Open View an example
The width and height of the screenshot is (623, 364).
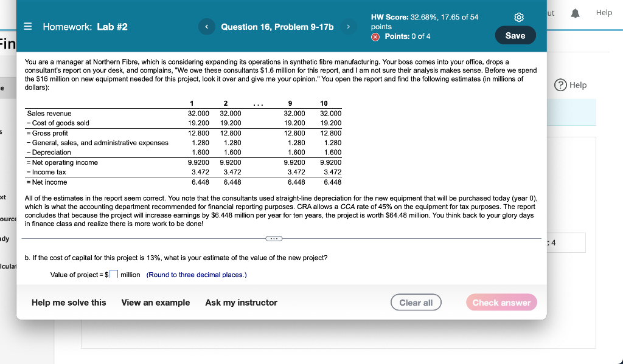156,303
